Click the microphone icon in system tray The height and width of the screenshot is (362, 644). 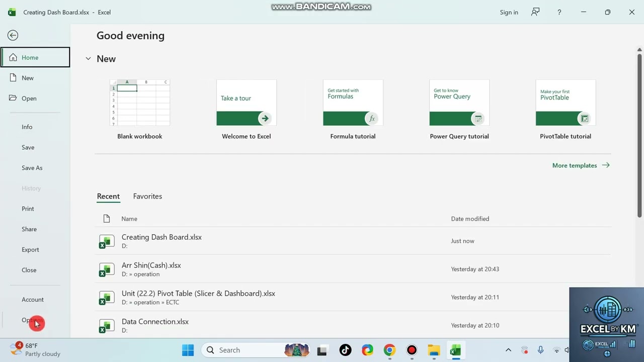coord(540,350)
